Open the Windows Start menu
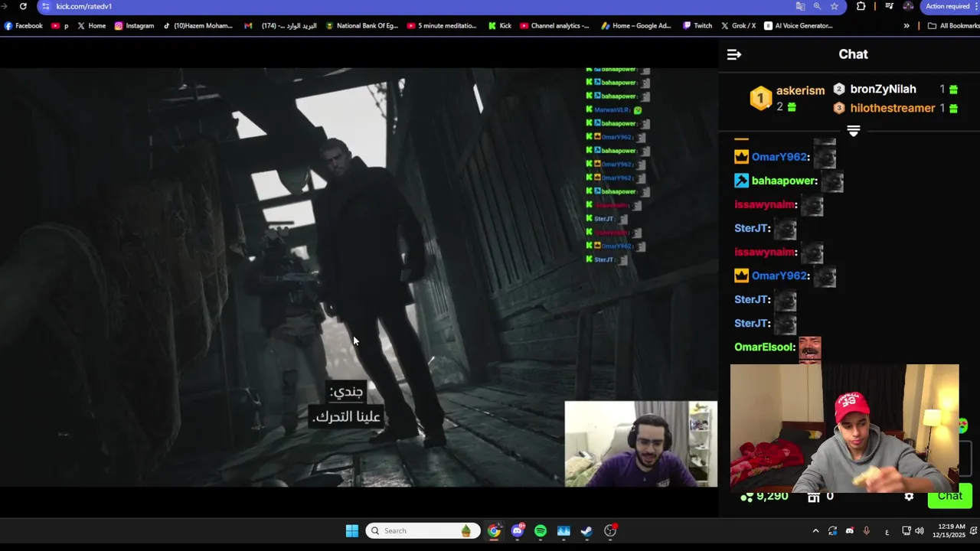 tap(351, 530)
